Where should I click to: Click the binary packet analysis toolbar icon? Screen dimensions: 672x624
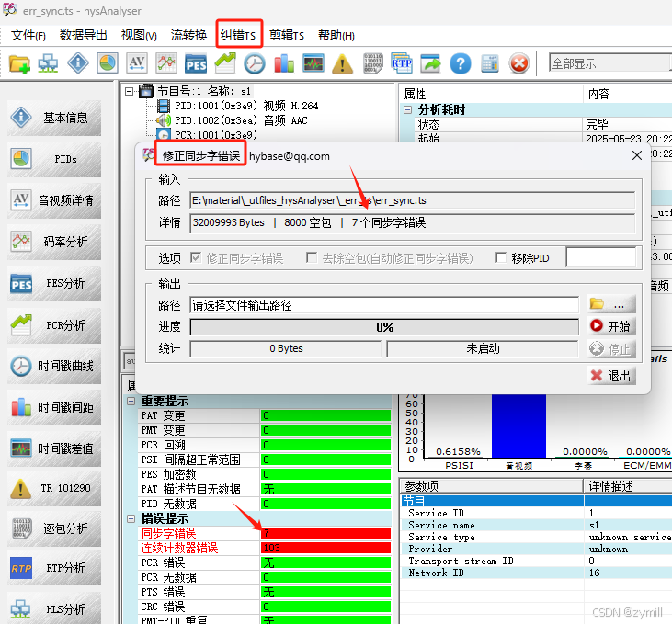pos(372,63)
